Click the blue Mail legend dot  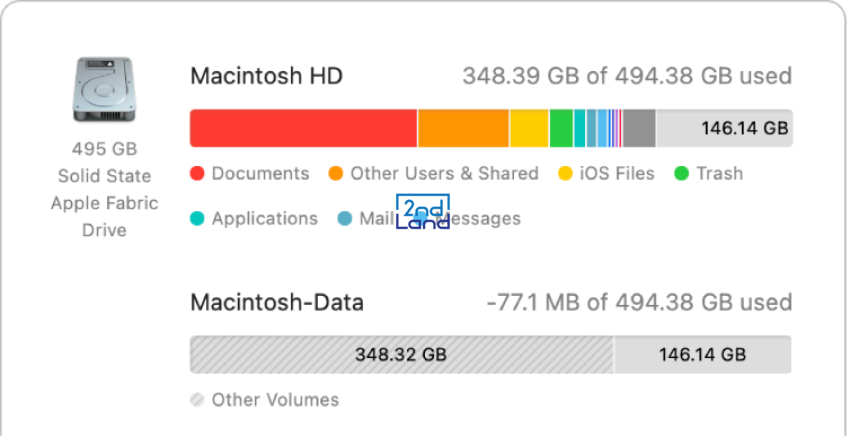coord(345,219)
